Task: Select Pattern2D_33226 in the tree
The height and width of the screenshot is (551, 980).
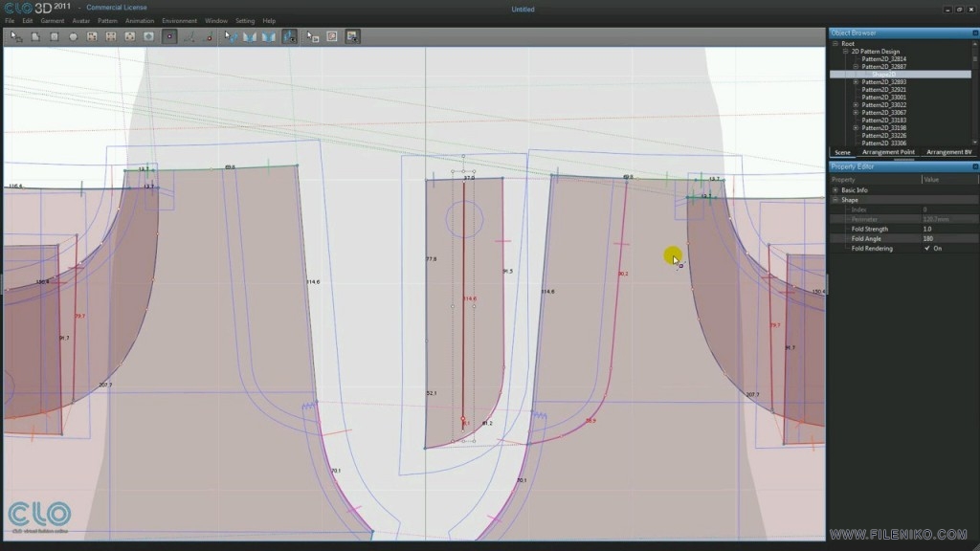Action: click(883, 136)
